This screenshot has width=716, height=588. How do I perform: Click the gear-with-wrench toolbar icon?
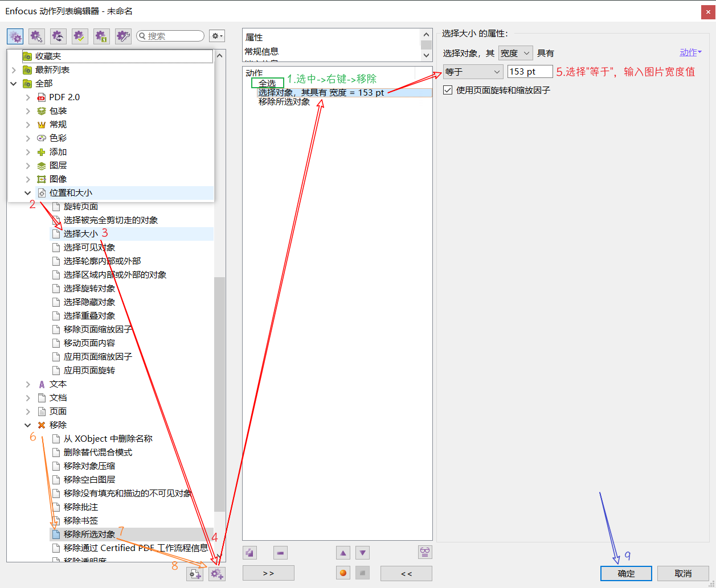(x=123, y=36)
